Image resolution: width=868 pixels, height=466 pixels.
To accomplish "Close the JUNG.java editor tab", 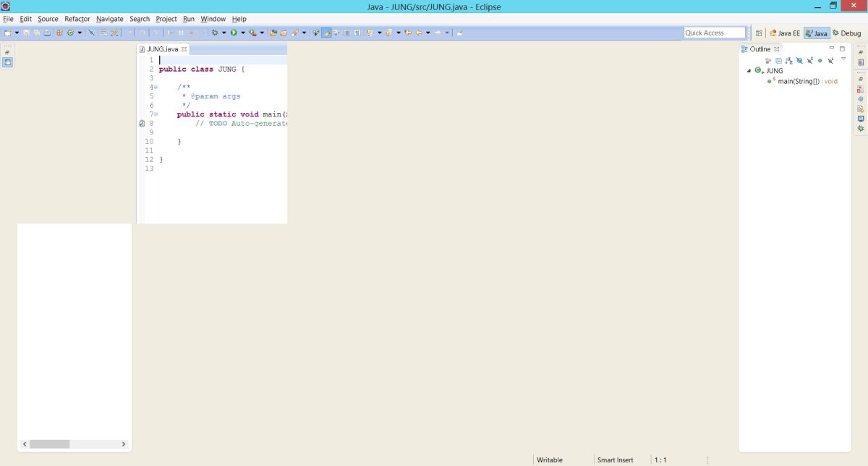I will coord(184,49).
